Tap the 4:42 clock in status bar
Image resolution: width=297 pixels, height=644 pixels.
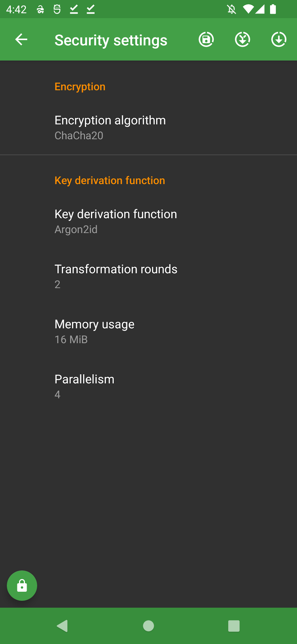point(17,9)
